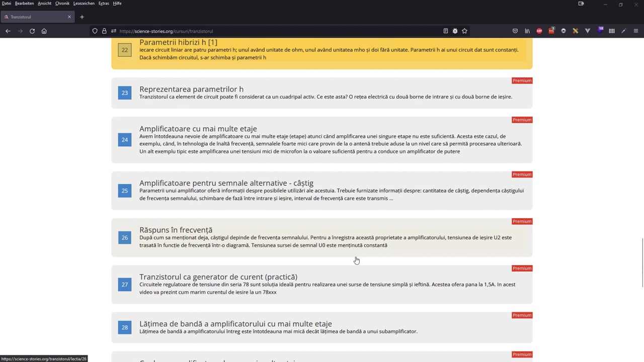The height and width of the screenshot is (362, 644).
Task: Open the Datei menu
Action: pyautogui.click(x=7, y=3)
